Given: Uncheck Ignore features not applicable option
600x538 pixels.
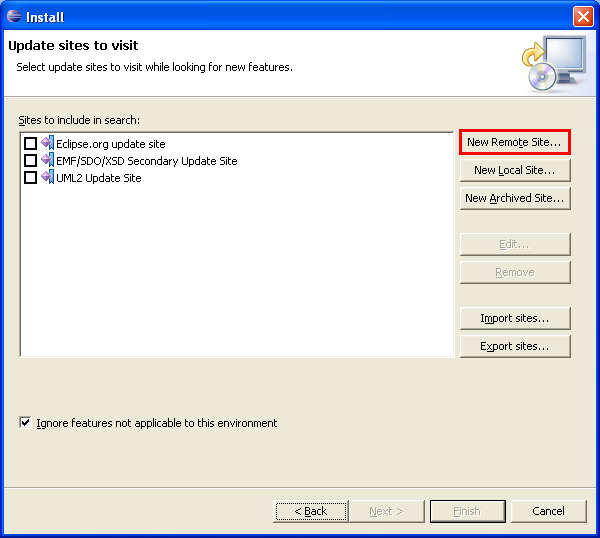Looking at the screenshot, I should [25, 423].
